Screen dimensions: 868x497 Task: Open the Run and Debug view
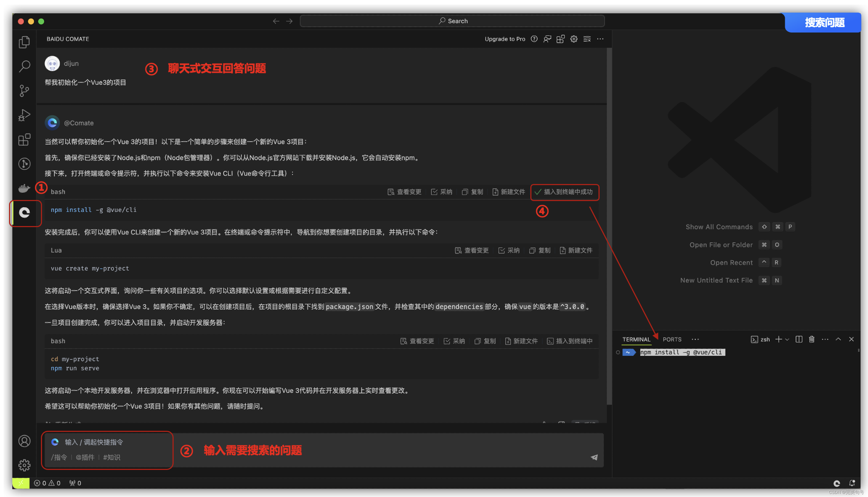24,115
